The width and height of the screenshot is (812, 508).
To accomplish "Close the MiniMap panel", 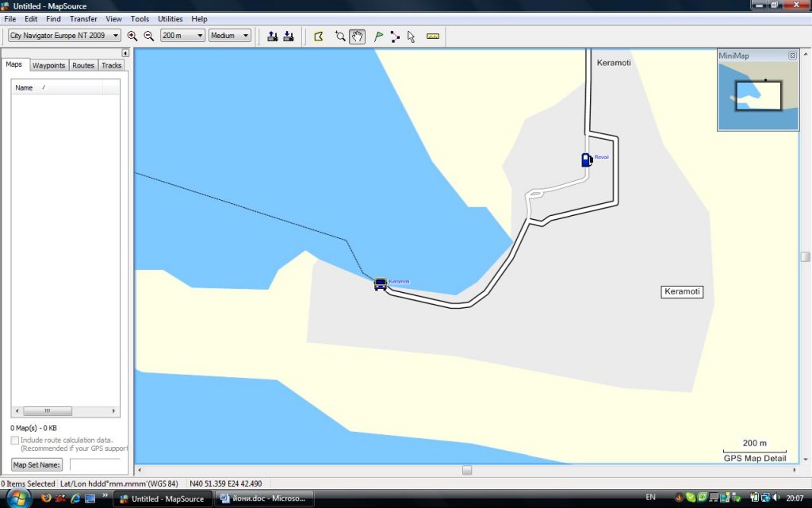I will [792, 56].
